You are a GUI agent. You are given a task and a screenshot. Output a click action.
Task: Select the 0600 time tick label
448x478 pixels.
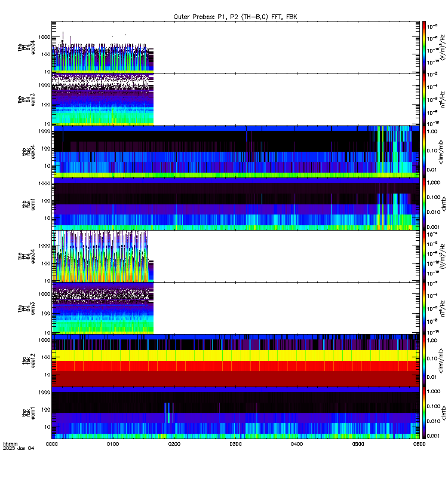(419, 444)
